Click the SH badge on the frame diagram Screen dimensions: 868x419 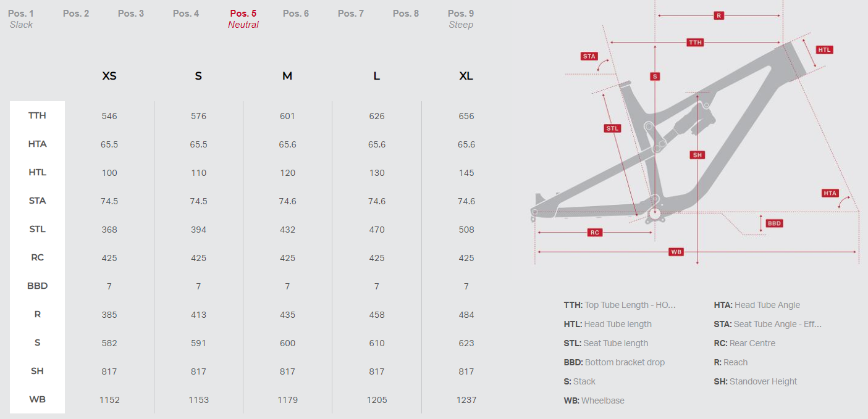pos(697,155)
